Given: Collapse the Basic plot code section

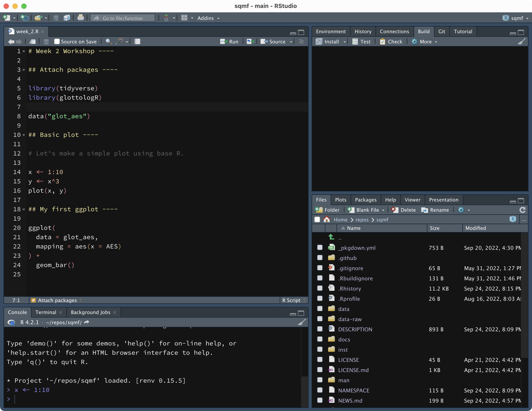Looking at the screenshot, I should [x=24, y=135].
